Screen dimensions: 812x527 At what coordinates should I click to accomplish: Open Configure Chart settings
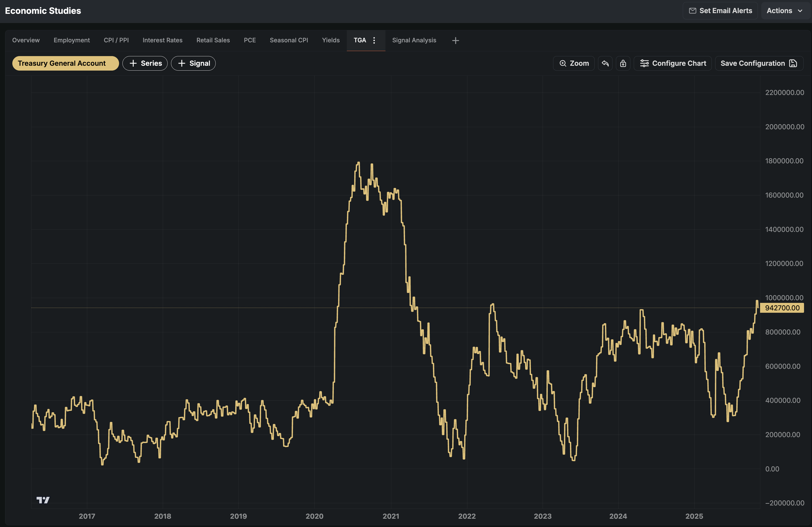tap(672, 63)
